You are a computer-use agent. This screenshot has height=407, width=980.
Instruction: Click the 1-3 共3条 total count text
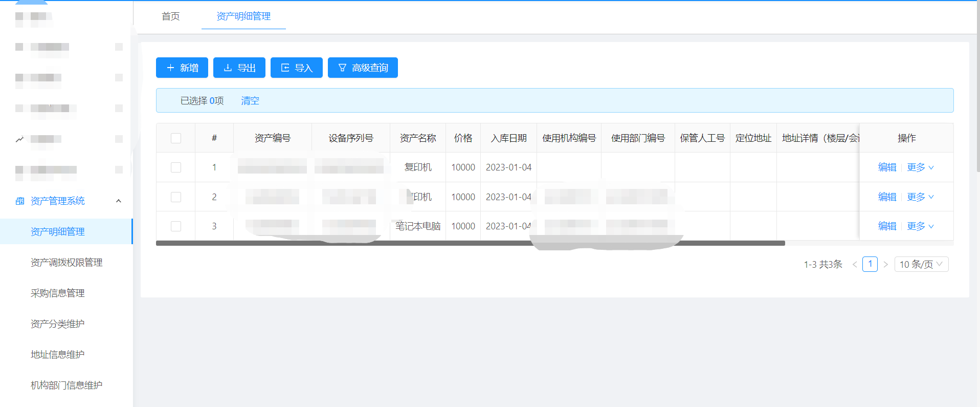823,264
